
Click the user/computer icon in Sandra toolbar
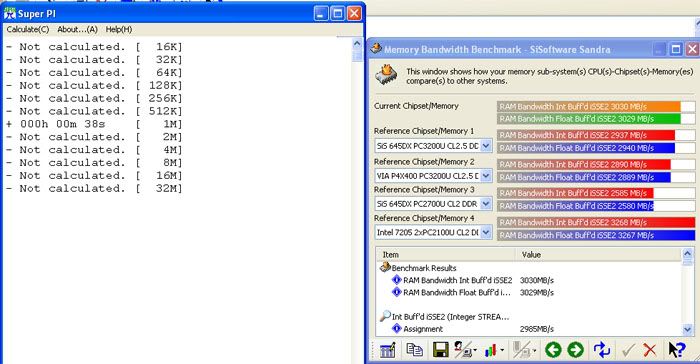coord(463,349)
